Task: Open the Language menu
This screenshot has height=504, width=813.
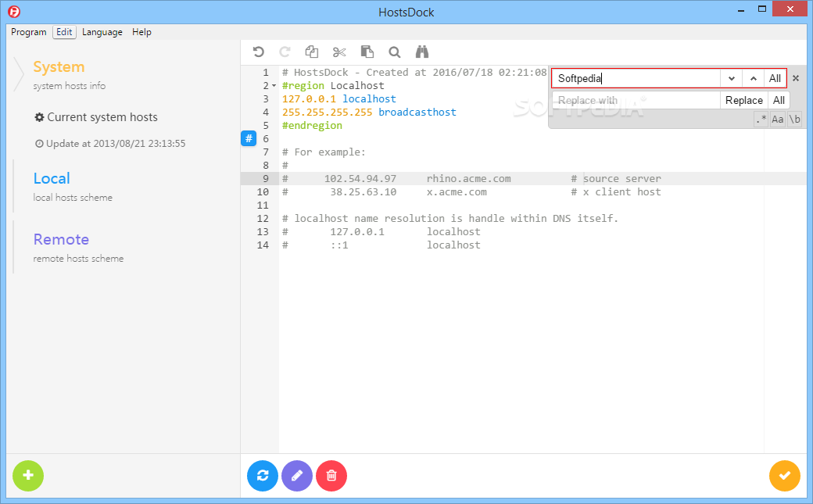Action: [x=102, y=32]
